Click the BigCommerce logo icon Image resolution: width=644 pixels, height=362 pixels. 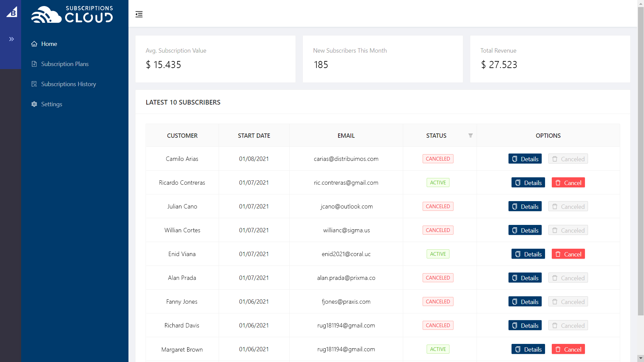coord(12,12)
